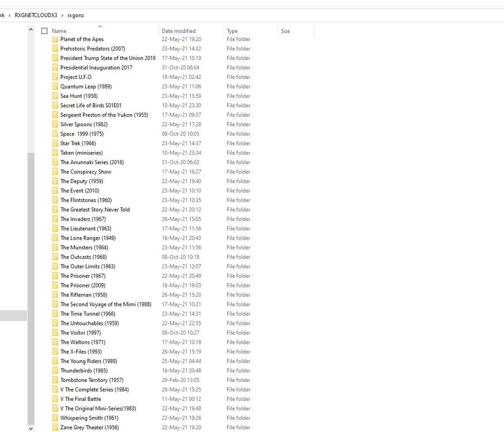This screenshot has height=432, width=504.
Task: Click the name The Untouchables (1959)
Action: point(90,323)
